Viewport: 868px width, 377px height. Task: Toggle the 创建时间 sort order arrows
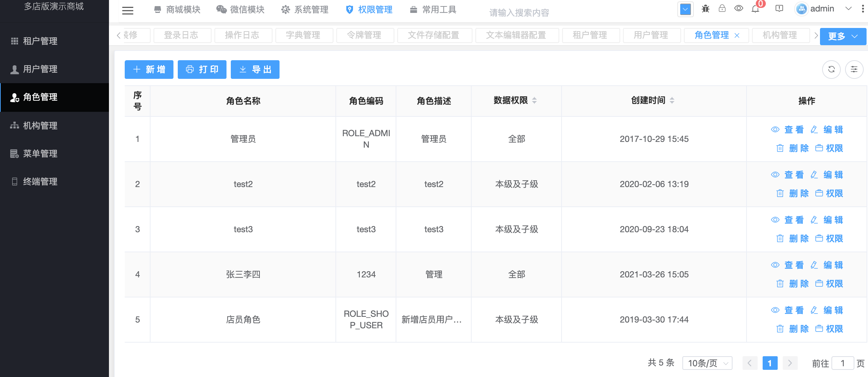[672, 101]
